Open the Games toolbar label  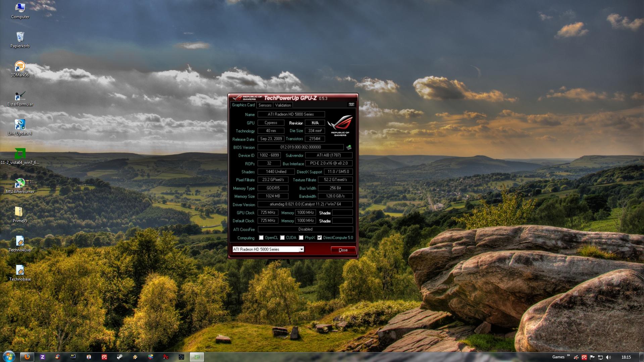click(x=558, y=357)
